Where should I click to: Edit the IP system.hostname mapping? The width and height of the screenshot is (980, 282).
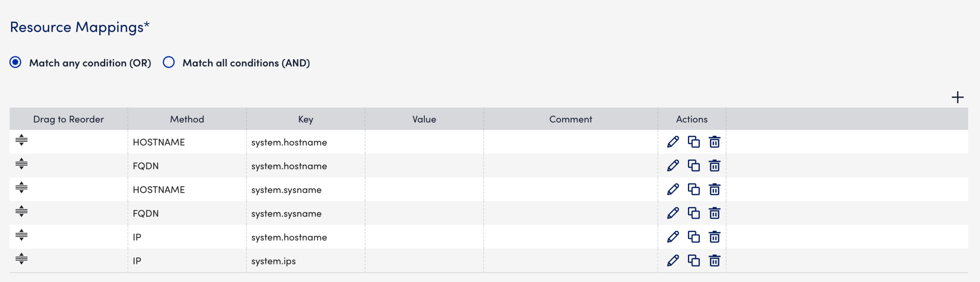[672, 237]
